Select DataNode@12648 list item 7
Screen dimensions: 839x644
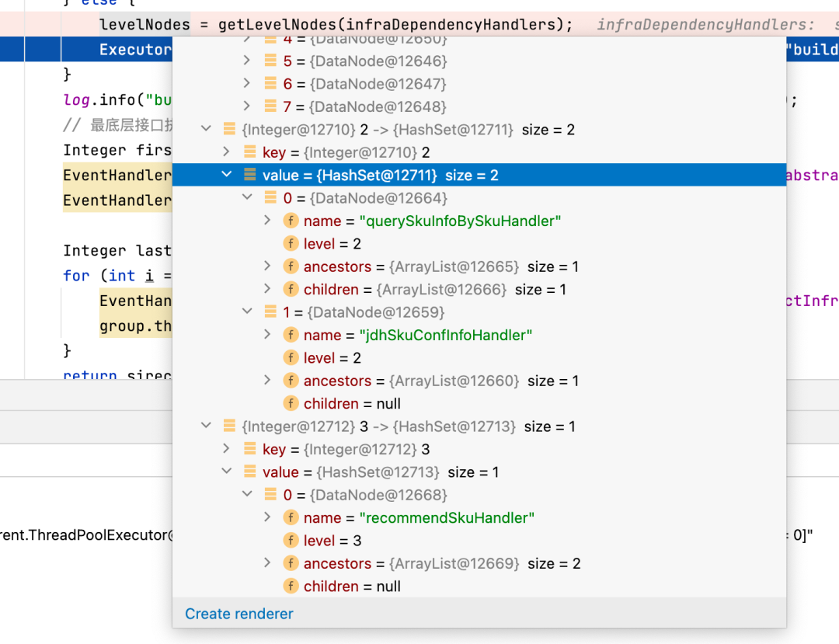pyautogui.click(x=365, y=106)
